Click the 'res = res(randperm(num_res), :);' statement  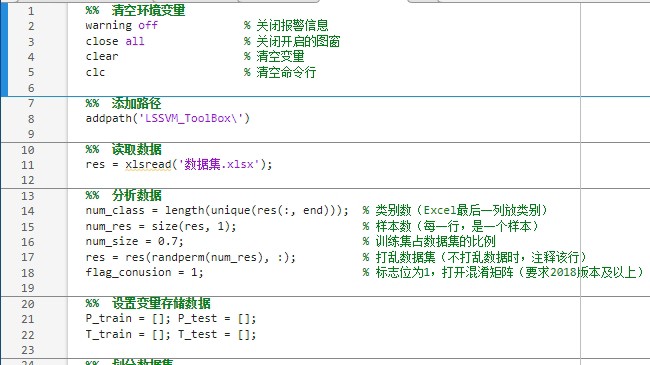click(x=191, y=257)
